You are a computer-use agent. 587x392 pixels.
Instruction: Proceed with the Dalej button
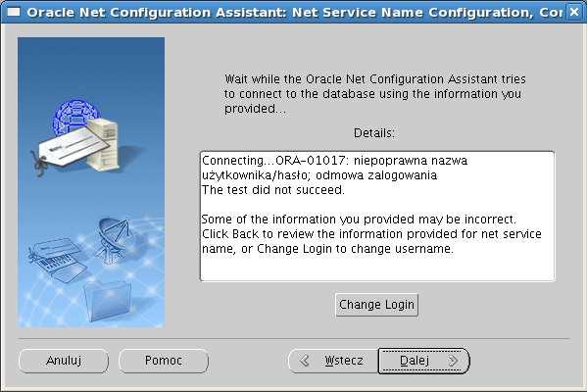coord(423,361)
